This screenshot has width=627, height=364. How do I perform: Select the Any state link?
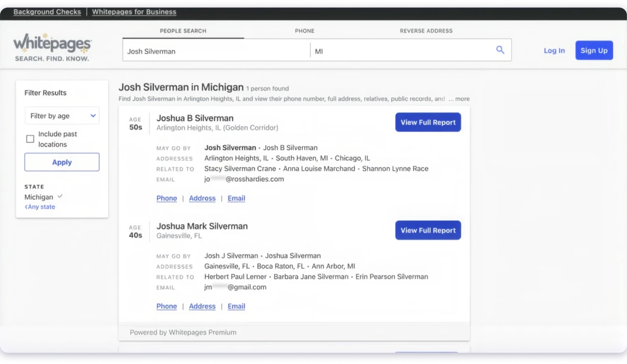point(40,207)
